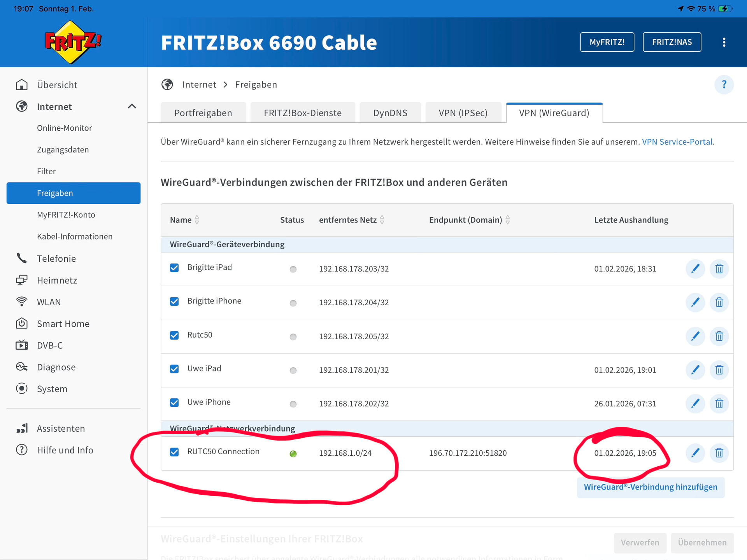747x560 pixels.
Task: Open the VPN (IPSec) tab
Action: pos(463,113)
